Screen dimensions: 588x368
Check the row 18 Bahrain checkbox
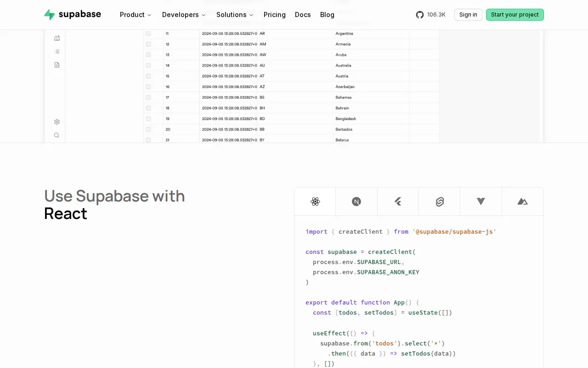tap(148, 108)
